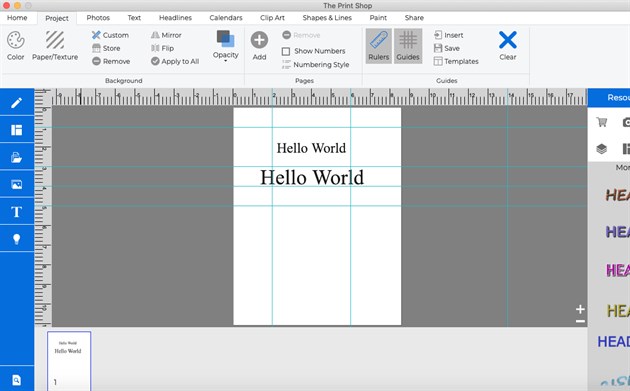
Task: Open the Photos tab
Action: 98,18
